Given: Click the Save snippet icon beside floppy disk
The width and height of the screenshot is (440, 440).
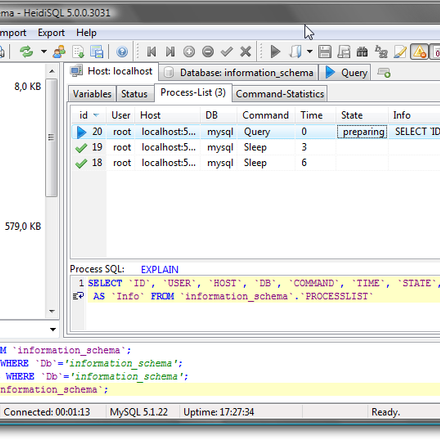Looking at the screenshot, I should click(x=344, y=52).
